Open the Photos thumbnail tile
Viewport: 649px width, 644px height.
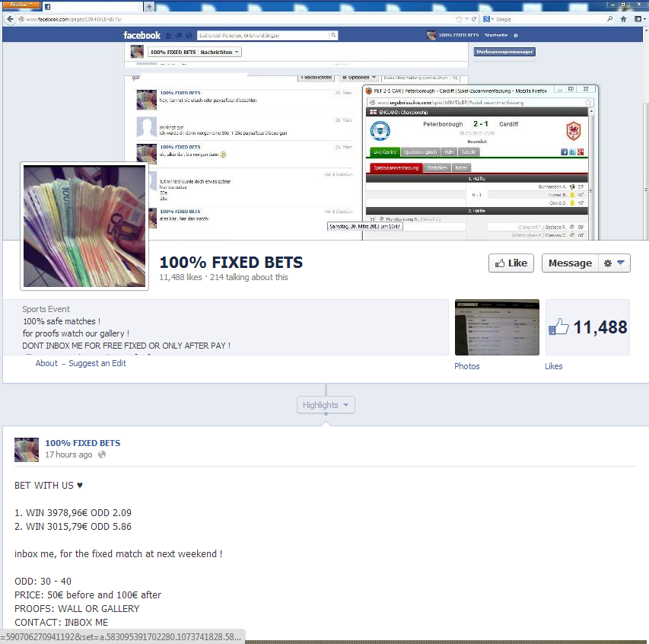click(497, 327)
